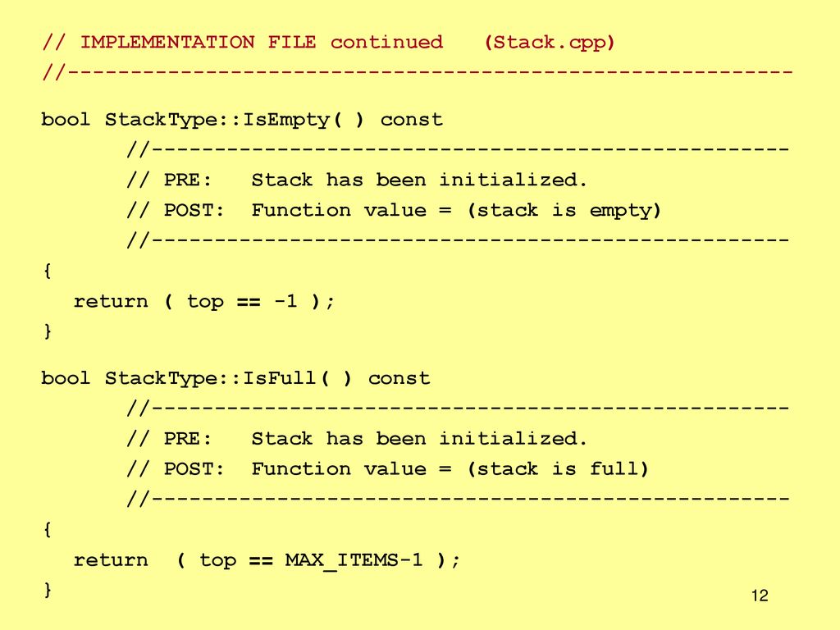The width and height of the screenshot is (840, 630).
Task: Click the 'POST: Function value = (stack is empty)' comment
Action: click(x=395, y=211)
